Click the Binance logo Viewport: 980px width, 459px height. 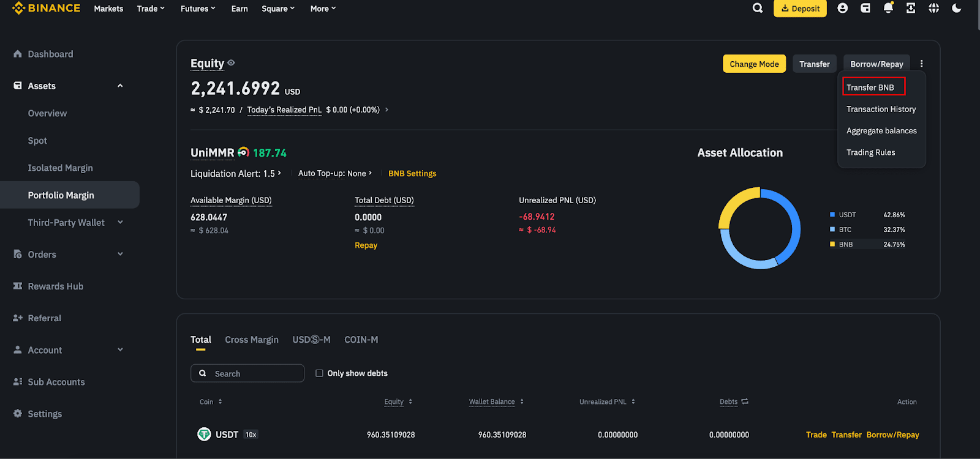tap(47, 8)
